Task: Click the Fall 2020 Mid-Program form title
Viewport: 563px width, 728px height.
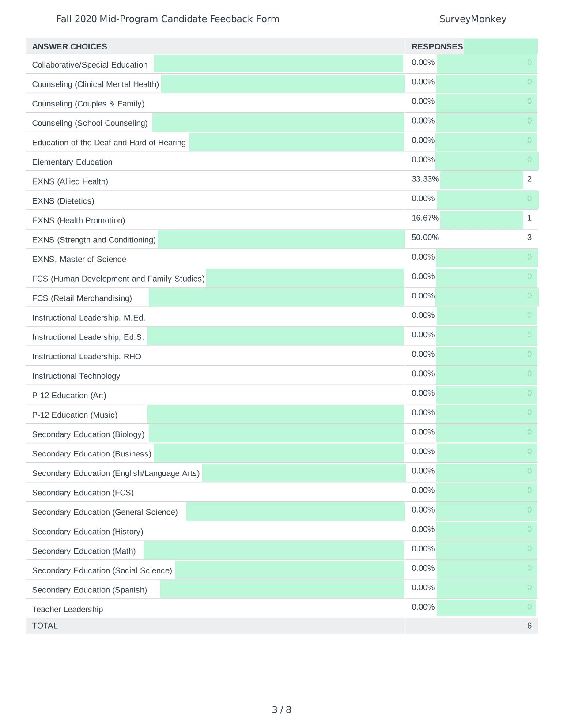Action: click(168, 19)
